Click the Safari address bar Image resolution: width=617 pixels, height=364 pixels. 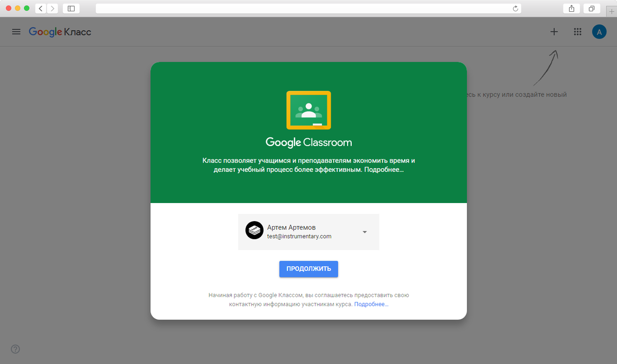coord(308,8)
